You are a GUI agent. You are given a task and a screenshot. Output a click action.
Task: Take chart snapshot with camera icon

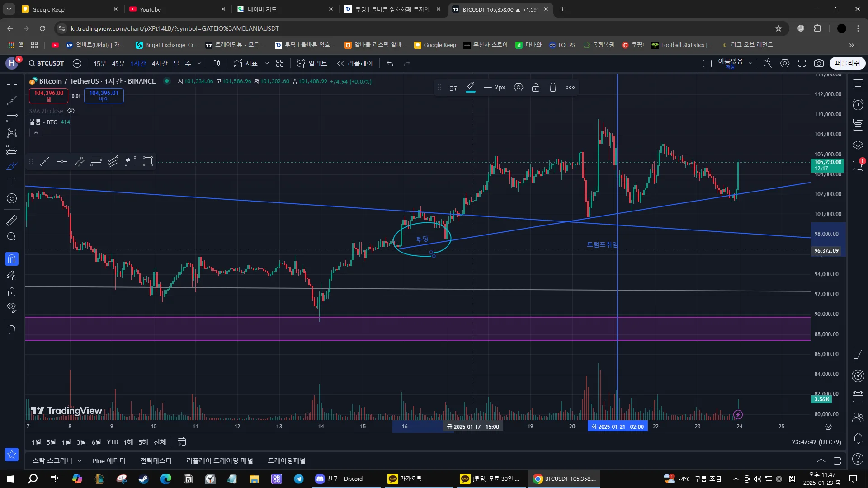click(819, 63)
